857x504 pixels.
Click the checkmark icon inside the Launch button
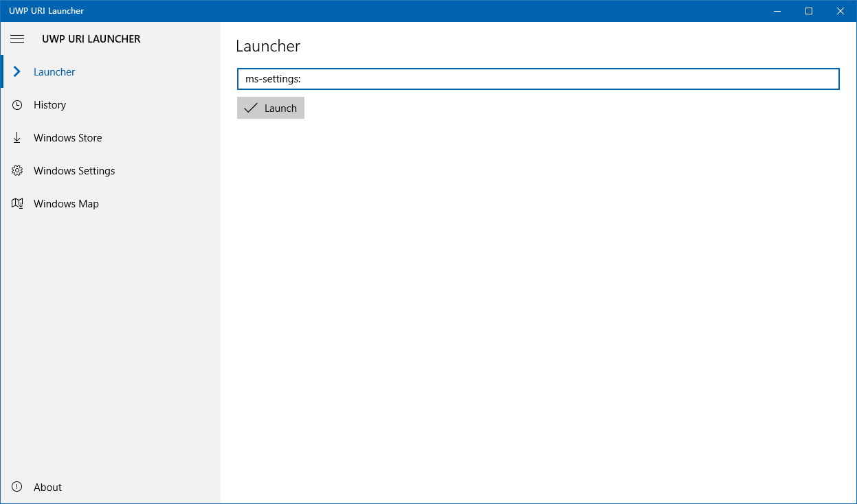pyautogui.click(x=250, y=108)
